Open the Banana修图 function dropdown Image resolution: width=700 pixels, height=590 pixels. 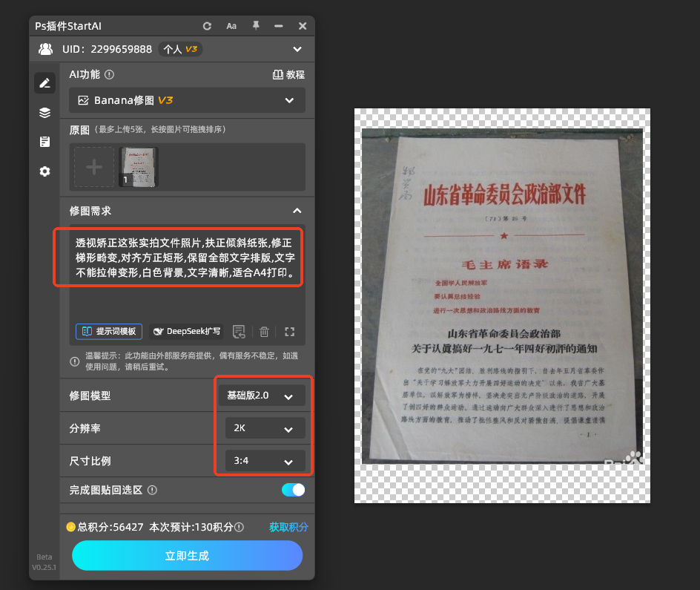(187, 100)
